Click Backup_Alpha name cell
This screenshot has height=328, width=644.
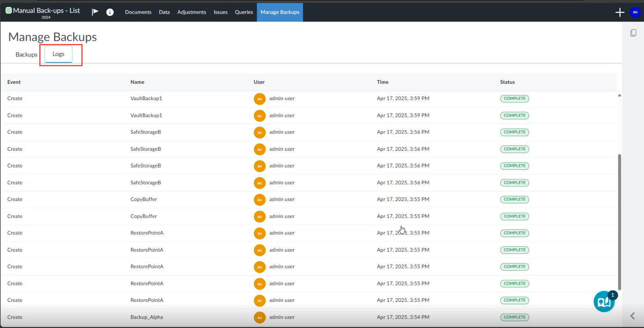point(147,317)
